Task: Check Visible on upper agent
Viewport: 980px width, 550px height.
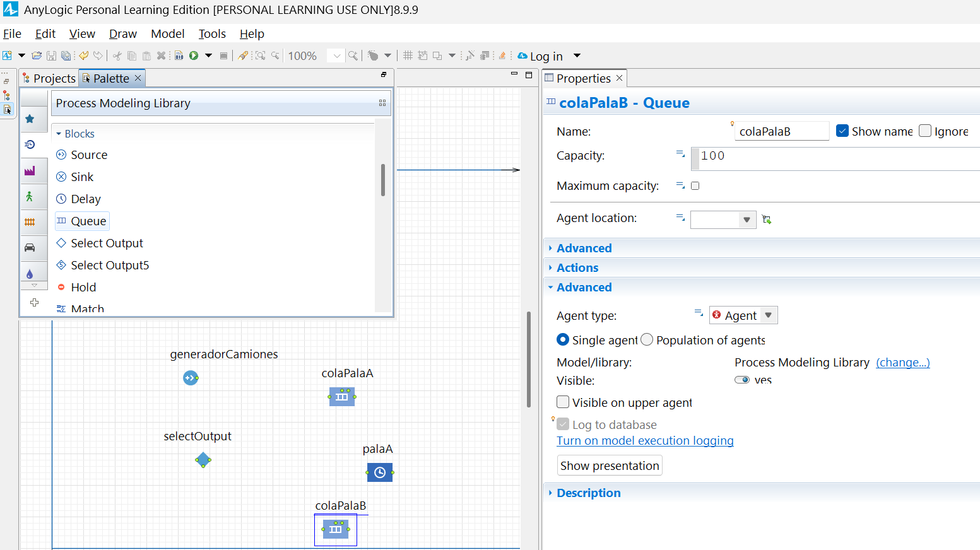Action: [x=563, y=402]
